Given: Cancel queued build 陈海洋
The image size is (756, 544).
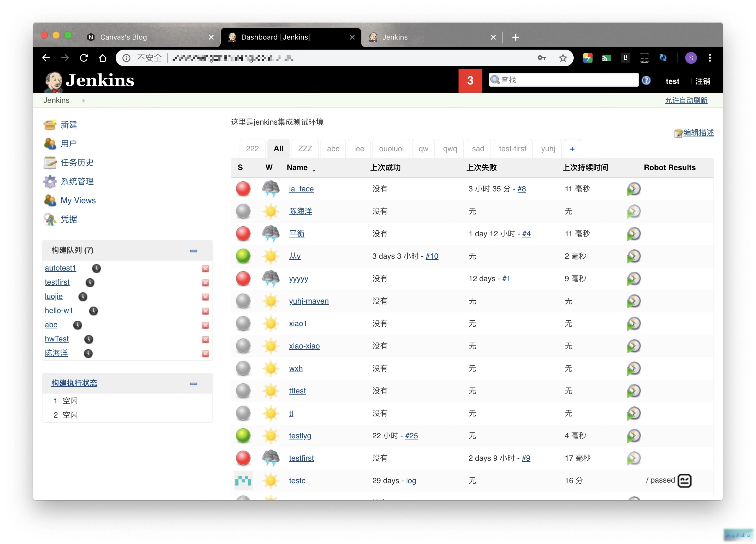Looking at the screenshot, I should pos(205,354).
